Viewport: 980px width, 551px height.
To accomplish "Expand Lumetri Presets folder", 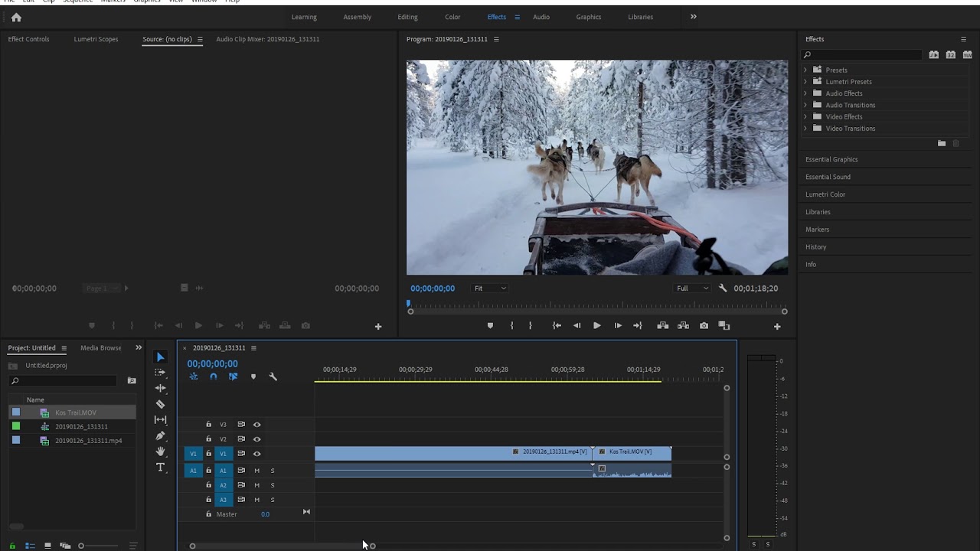I will pos(805,82).
